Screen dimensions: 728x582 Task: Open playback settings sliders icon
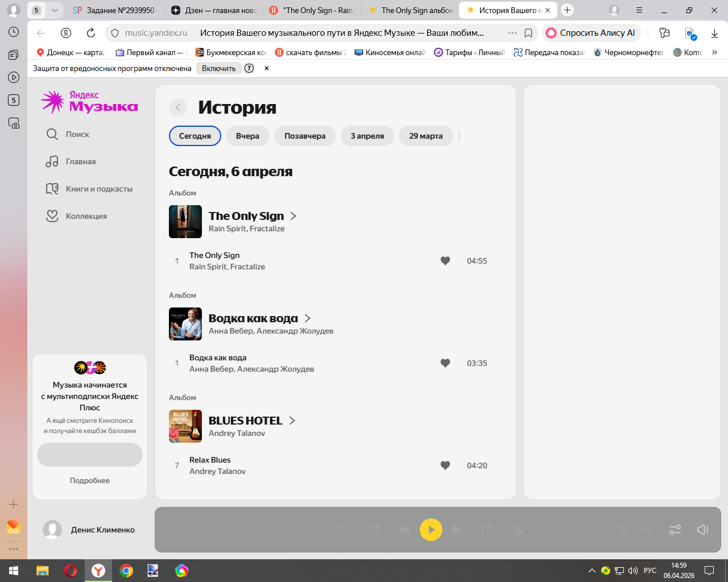tap(675, 530)
